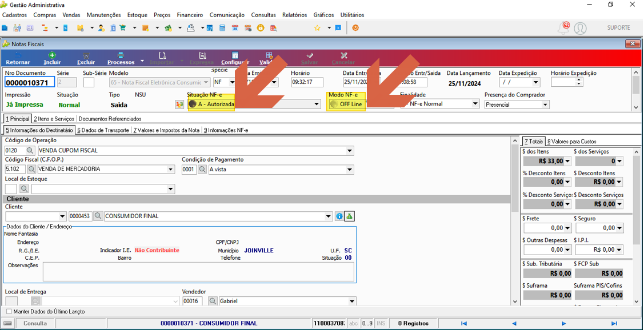Click the orange power icon in toolbar

355,28
